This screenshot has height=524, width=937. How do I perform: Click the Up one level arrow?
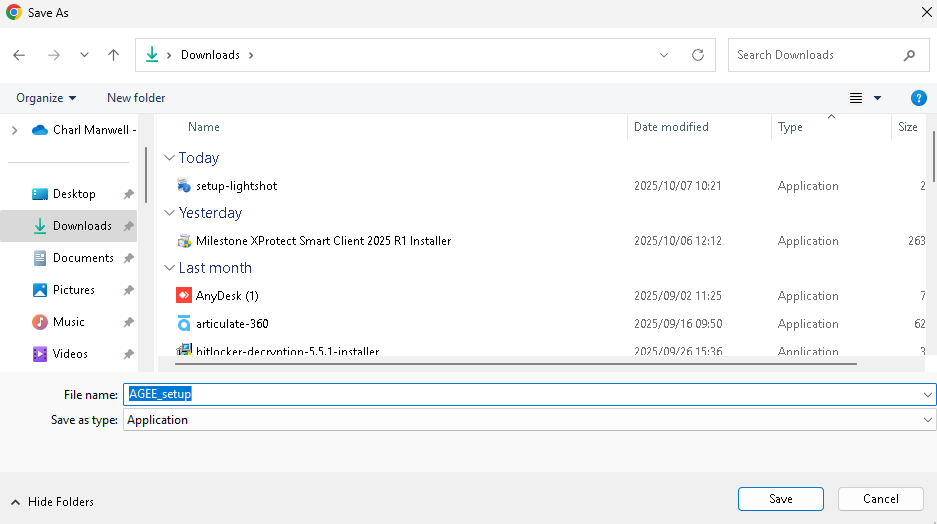point(114,56)
